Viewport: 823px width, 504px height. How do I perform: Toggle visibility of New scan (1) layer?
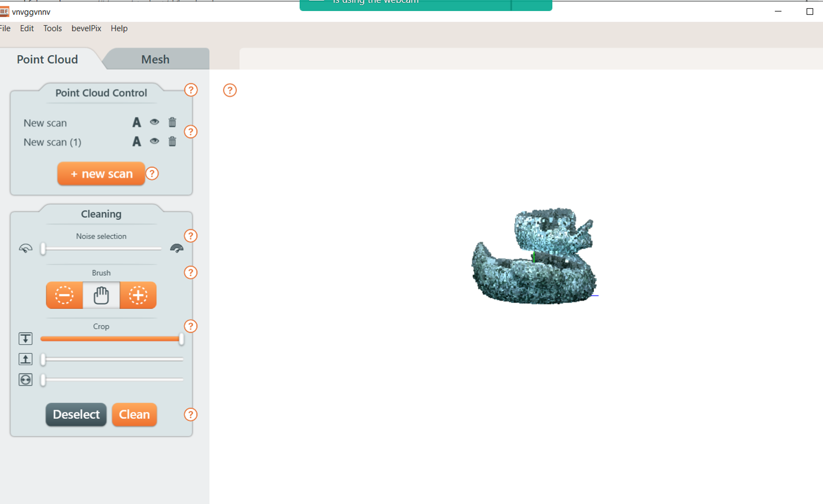tap(154, 141)
